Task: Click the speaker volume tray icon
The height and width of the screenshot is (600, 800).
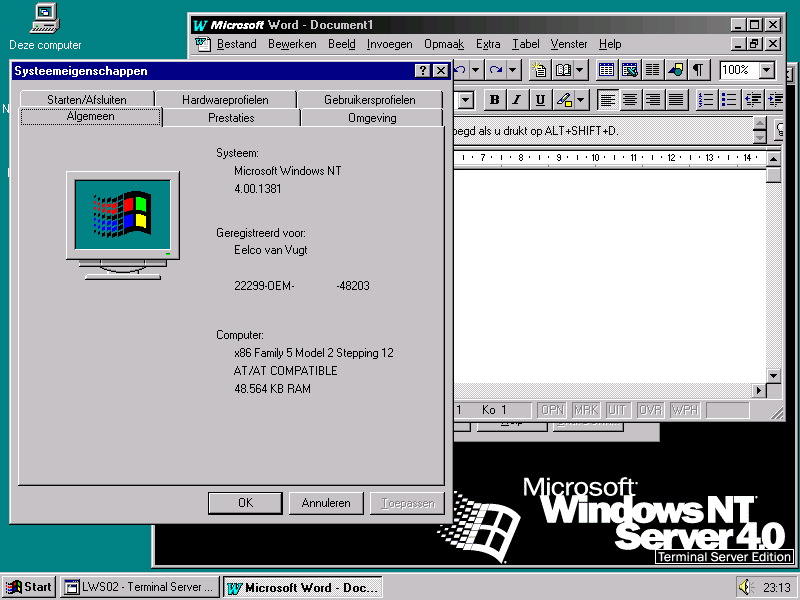Action: (744, 587)
